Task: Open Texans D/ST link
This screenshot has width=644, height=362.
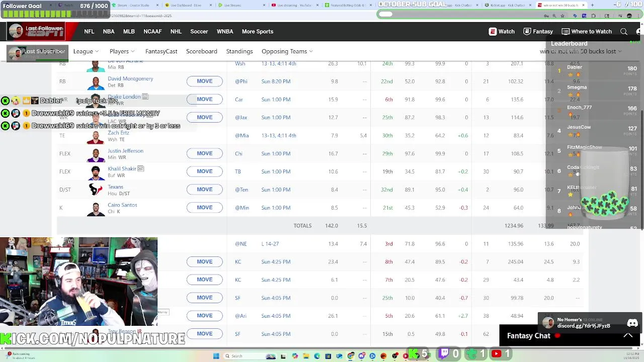Action: 115,187
